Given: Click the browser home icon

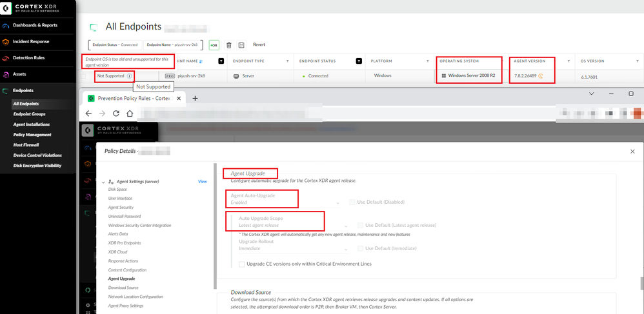Looking at the screenshot, I should point(129,113).
